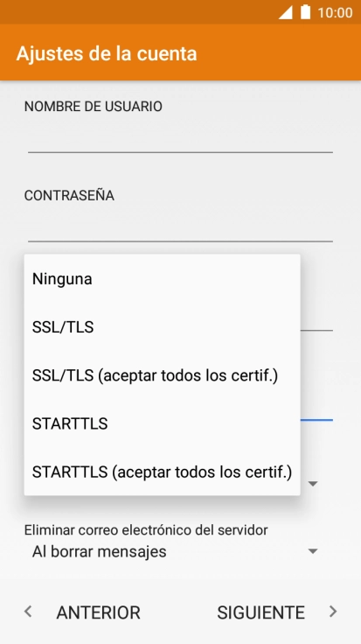The width and height of the screenshot is (361, 644).
Task: Pick SSL/TLS (aceptar todos los certif.)
Action: pyautogui.click(x=162, y=375)
